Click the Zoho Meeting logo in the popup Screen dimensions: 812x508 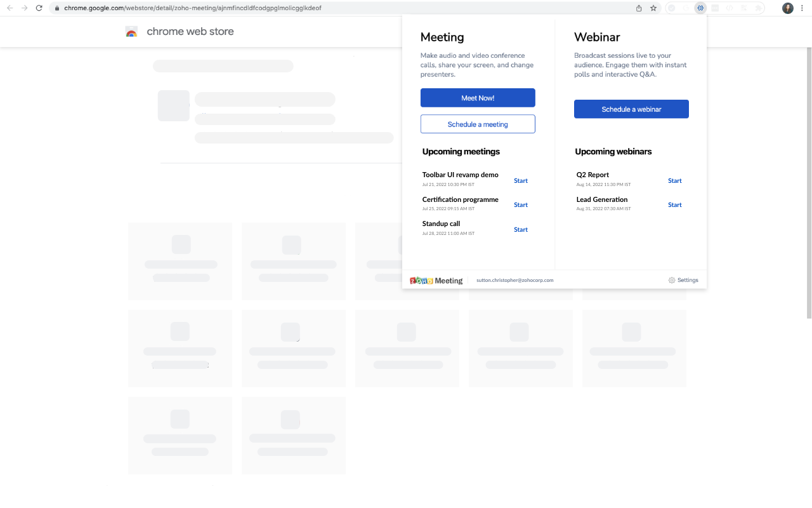[x=436, y=279]
